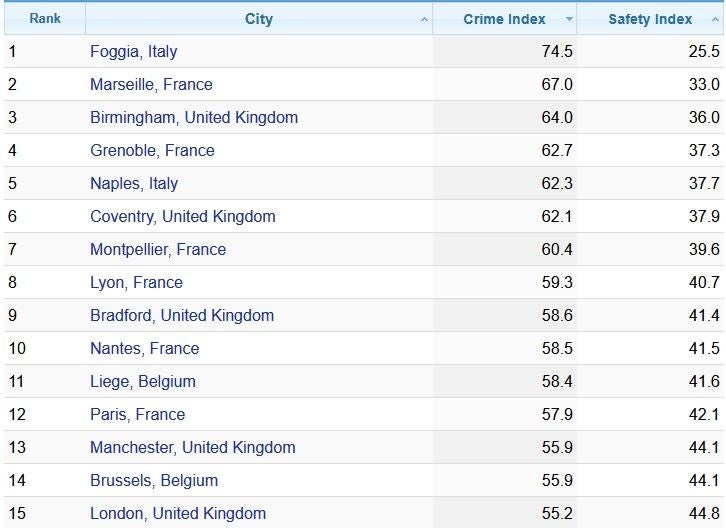Select the crime index value 62.3
This screenshot has height=528, width=726.
click(x=557, y=183)
